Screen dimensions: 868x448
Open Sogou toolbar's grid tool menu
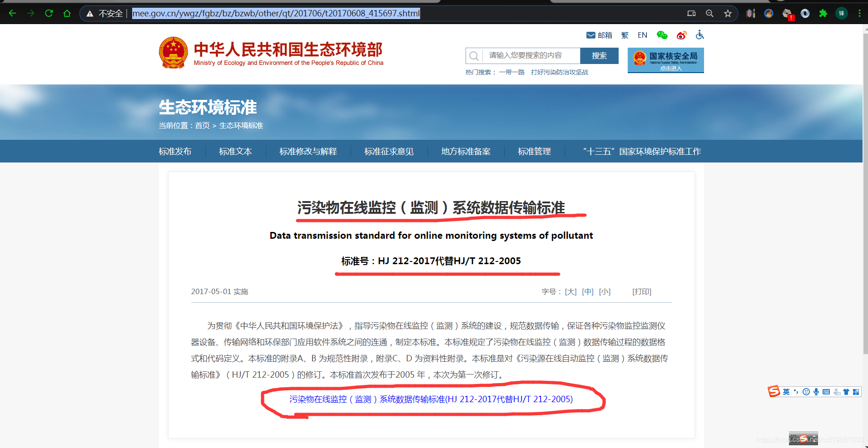[857, 392]
